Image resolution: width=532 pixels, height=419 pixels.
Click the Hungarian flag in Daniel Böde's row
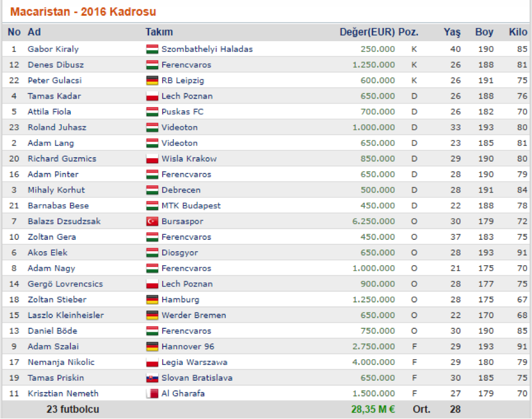coord(152,331)
